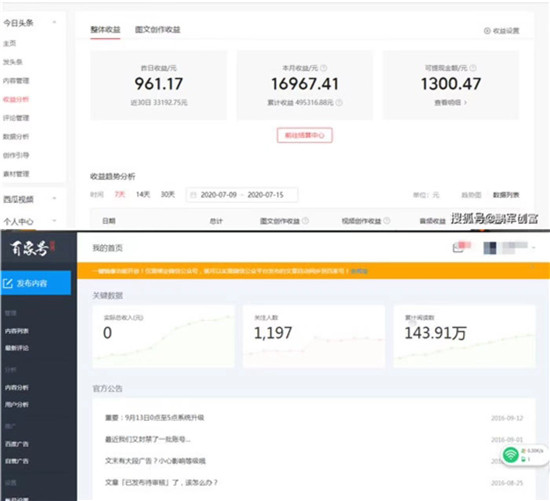Collapse the 今日头条 sidebar section
The width and height of the screenshot is (550, 501).
pos(54,22)
